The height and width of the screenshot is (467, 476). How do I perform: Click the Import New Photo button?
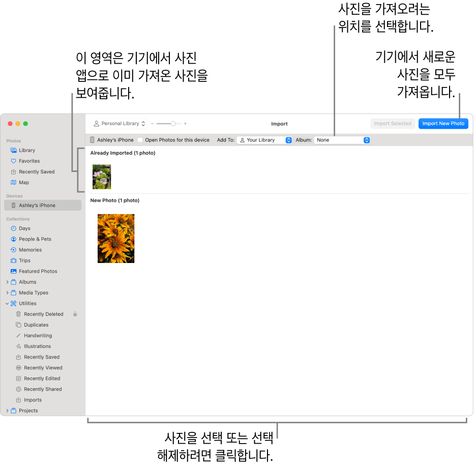point(443,124)
